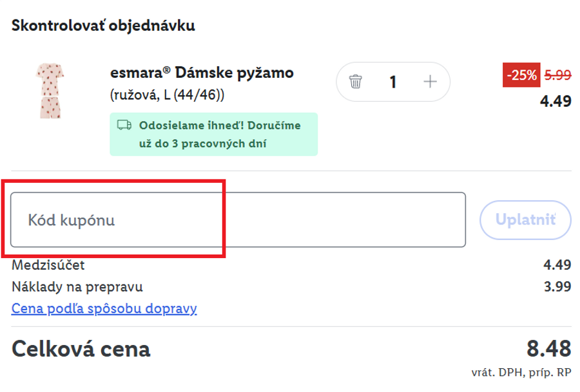Select the discounted price 4.49
580x392 pixels.
pos(556,101)
